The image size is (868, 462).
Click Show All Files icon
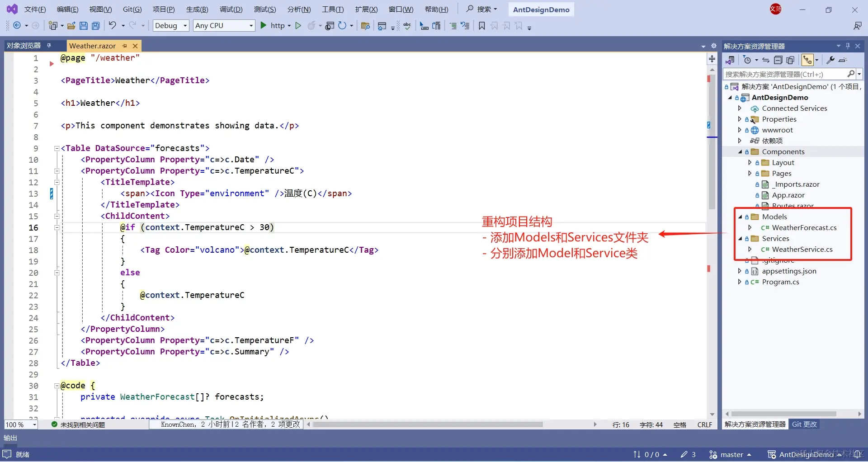[x=790, y=60]
